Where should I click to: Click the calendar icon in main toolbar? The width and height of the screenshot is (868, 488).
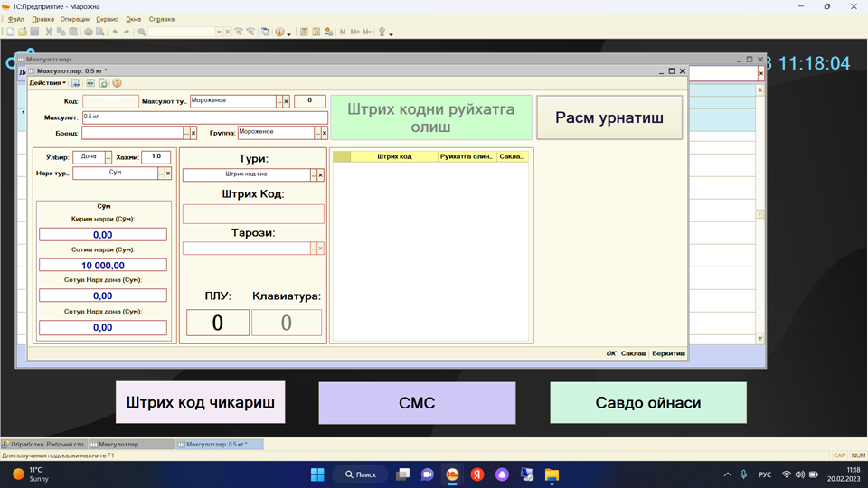[316, 32]
